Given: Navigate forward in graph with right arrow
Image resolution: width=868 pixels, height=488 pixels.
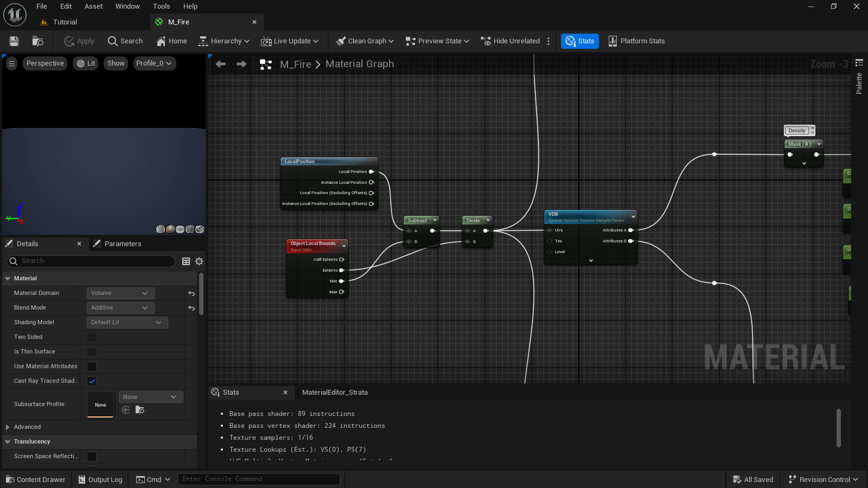Looking at the screenshot, I should coord(241,64).
